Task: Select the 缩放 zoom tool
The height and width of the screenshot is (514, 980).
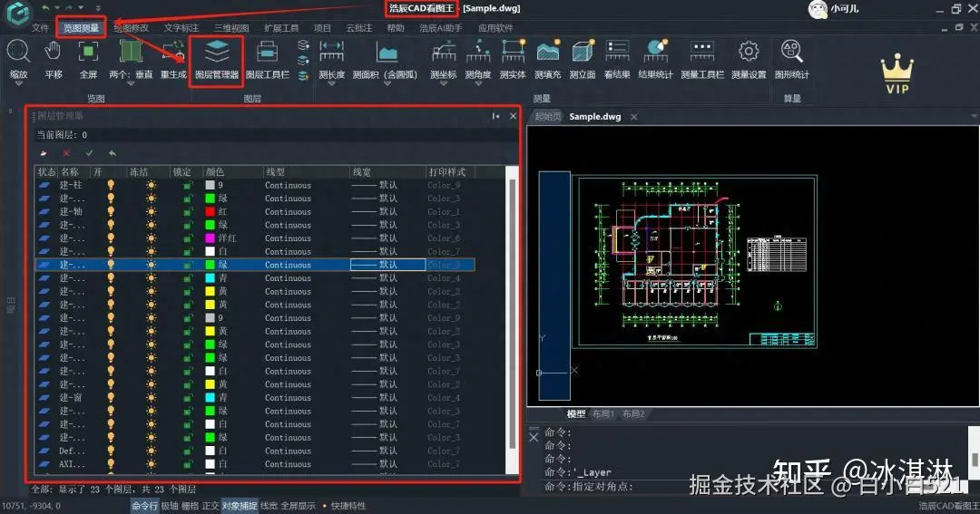Action: point(18,59)
